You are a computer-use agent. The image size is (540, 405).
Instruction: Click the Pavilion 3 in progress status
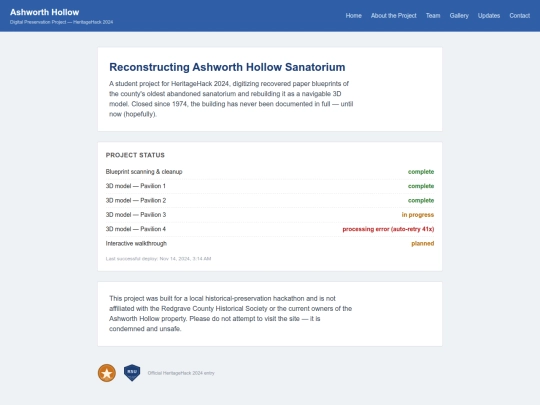[x=418, y=215]
